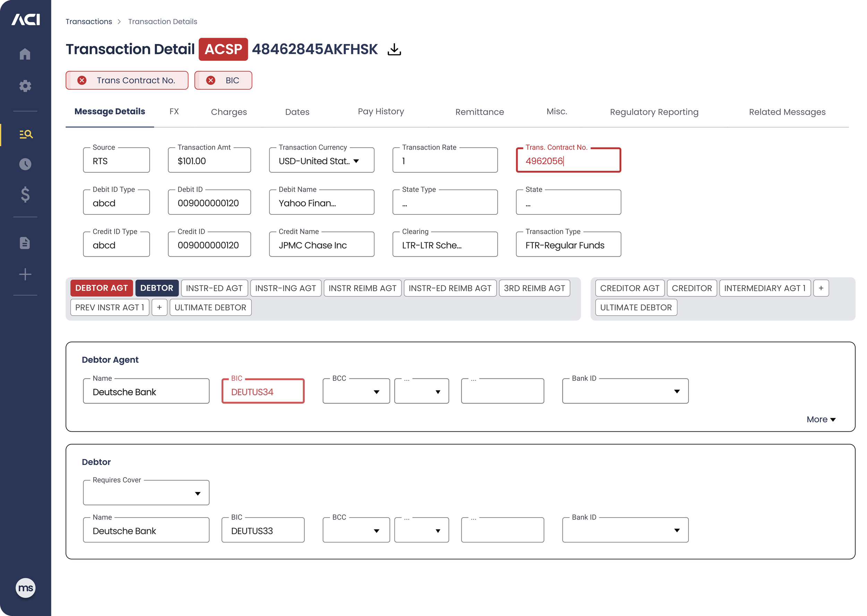Screen dimensions: 867x616
Task: Click the dollar sign sidebar icon
Action: click(x=25, y=194)
